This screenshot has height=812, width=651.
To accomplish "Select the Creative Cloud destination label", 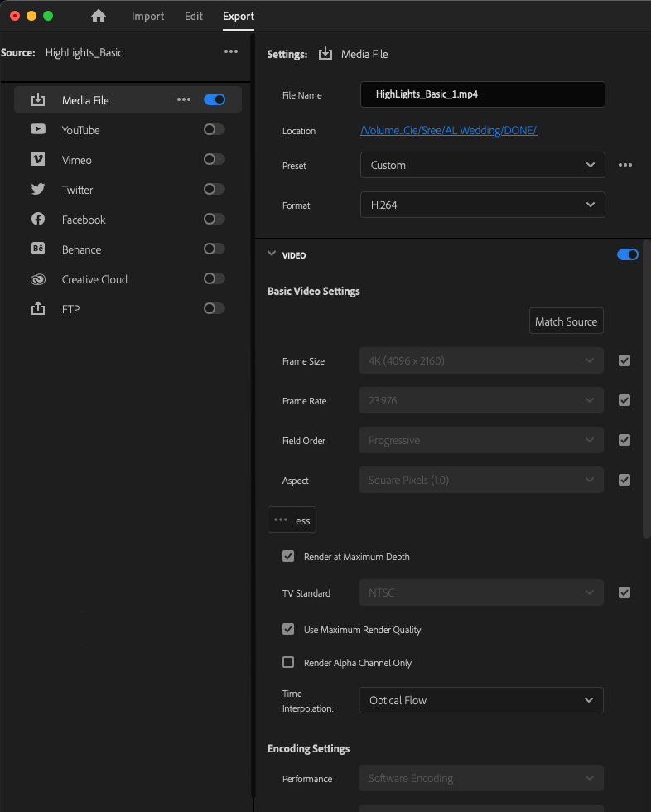I will click(x=94, y=279).
